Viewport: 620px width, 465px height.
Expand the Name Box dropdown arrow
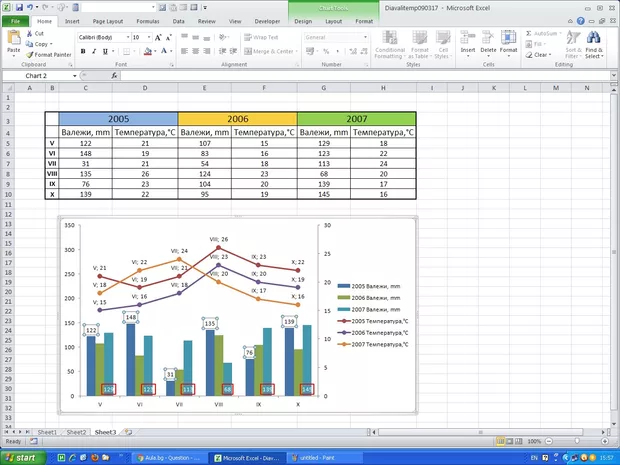(x=74, y=76)
